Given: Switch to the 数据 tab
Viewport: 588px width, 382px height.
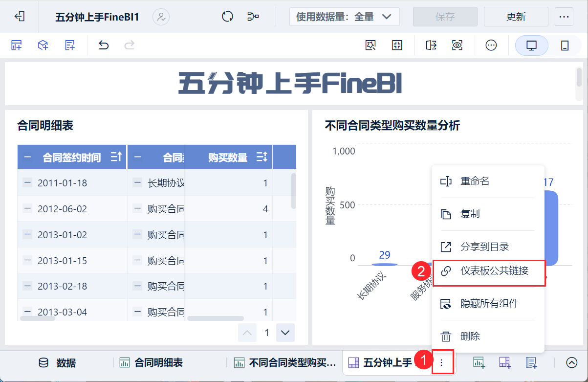Looking at the screenshot, I should pos(58,362).
